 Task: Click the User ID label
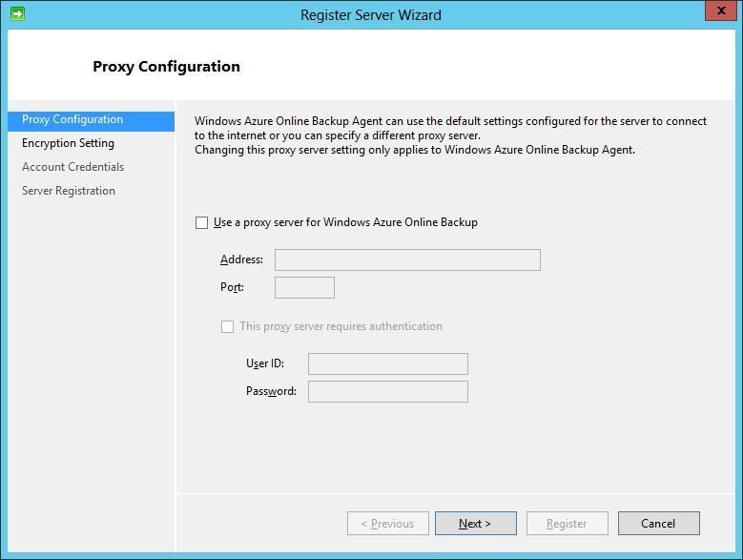[265, 363]
